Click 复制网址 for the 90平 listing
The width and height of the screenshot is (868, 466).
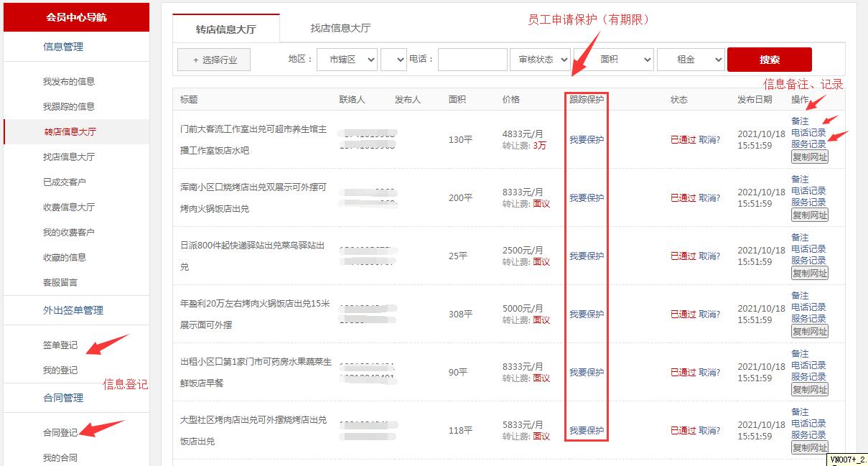(x=810, y=389)
